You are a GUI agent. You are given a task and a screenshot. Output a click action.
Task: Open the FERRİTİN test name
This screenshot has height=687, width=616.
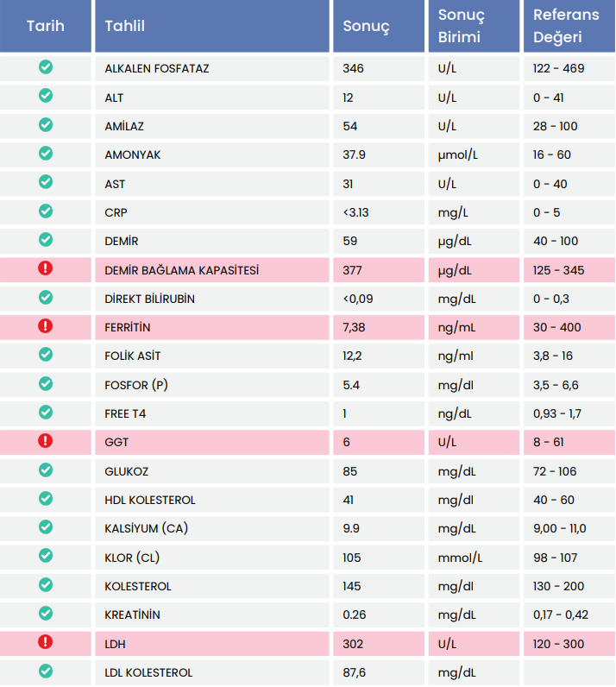(x=128, y=328)
